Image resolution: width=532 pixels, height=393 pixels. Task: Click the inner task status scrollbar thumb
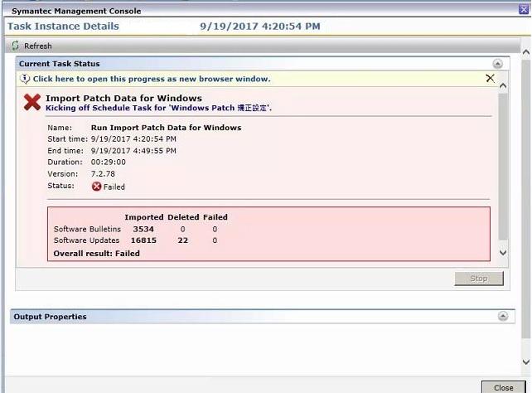coord(503,167)
